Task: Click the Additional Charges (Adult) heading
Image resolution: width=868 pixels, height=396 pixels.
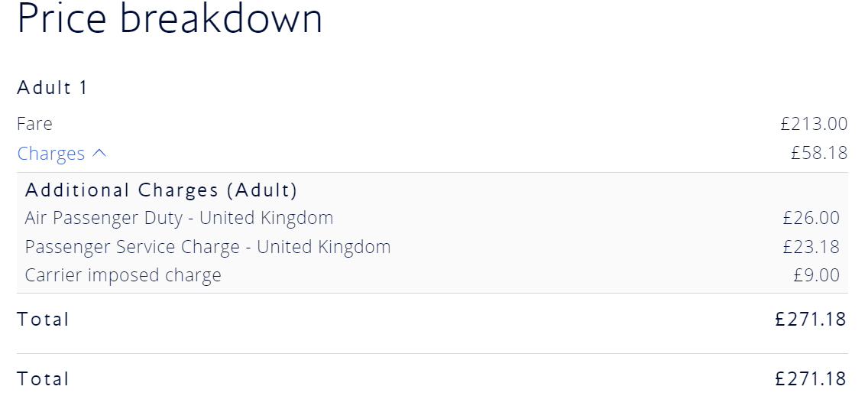Action: coord(161,190)
